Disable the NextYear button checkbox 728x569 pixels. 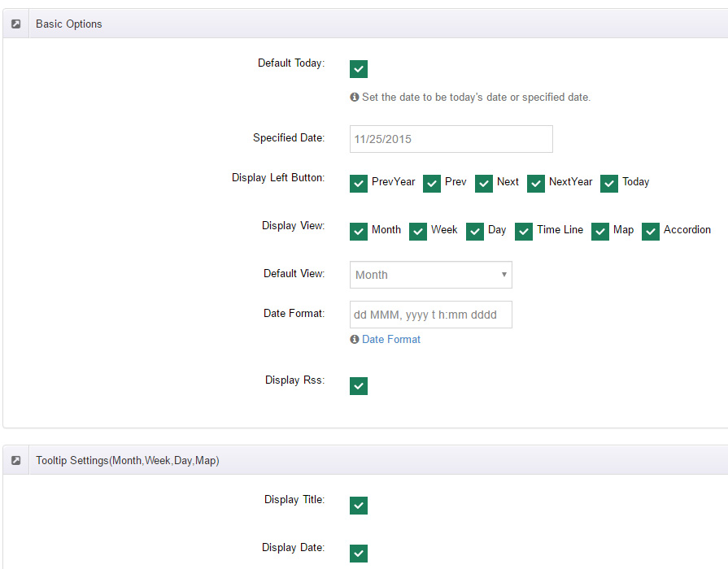(x=536, y=184)
